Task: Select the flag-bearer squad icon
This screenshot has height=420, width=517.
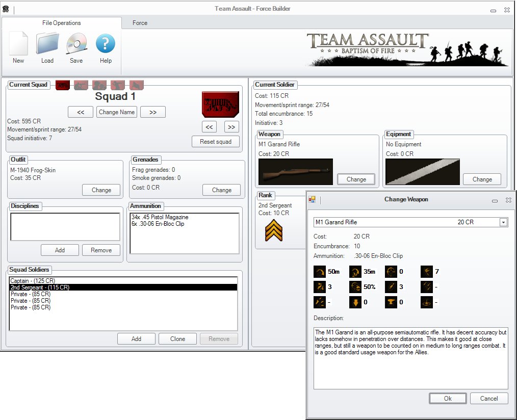Action: (136, 85)
